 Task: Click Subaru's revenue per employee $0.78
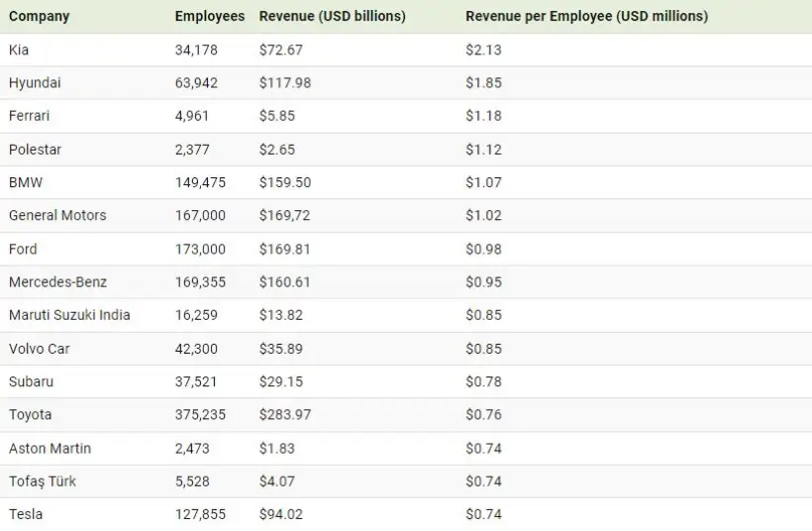[483, 381]
